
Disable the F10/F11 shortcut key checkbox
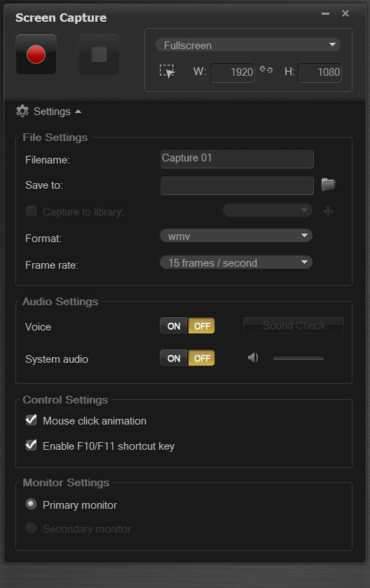click(x=31, y=445)
